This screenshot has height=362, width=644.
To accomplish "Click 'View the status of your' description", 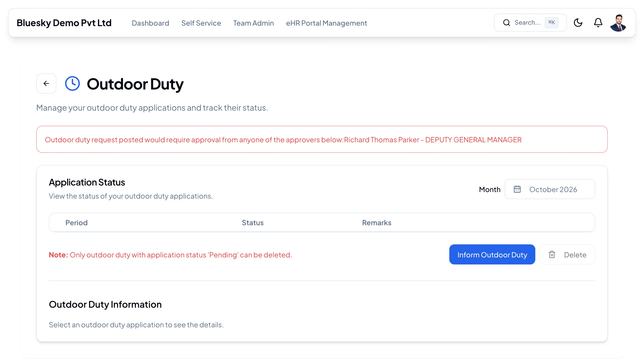I will (x=131, y=196).
